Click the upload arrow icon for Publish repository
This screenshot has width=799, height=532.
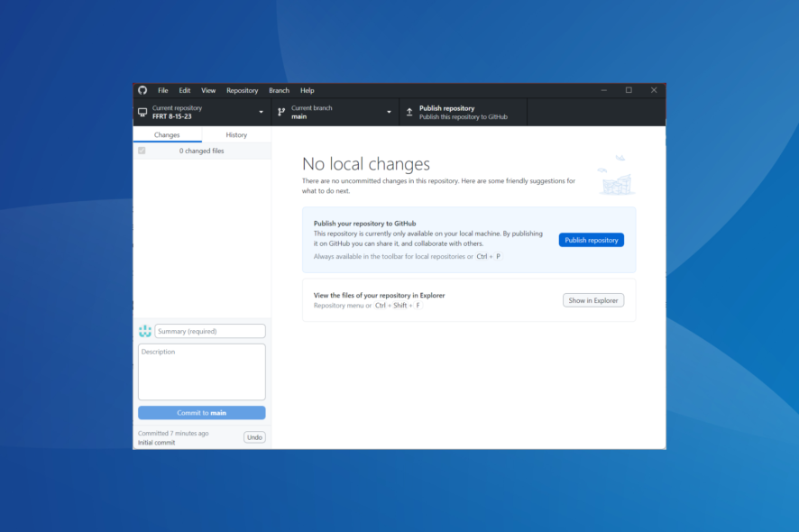[409, 112]
